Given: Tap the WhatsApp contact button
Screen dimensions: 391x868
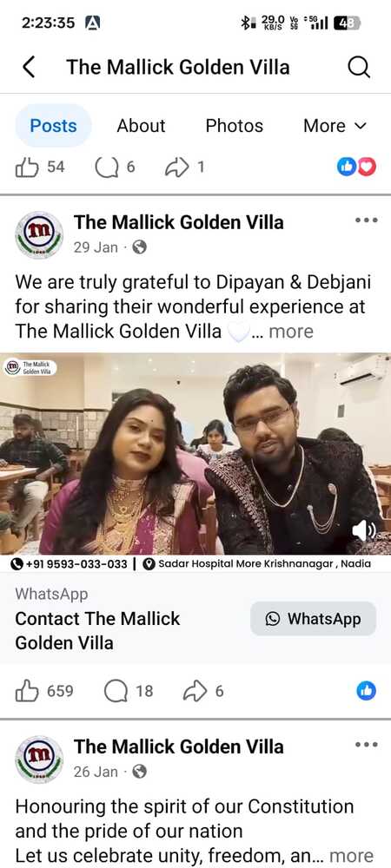Looking at the screenshot, I should pos(314,619).
